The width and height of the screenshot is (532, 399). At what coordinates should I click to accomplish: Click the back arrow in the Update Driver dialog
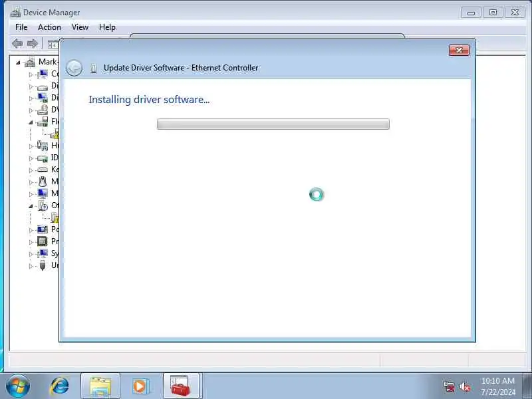[x=74, y=68]
